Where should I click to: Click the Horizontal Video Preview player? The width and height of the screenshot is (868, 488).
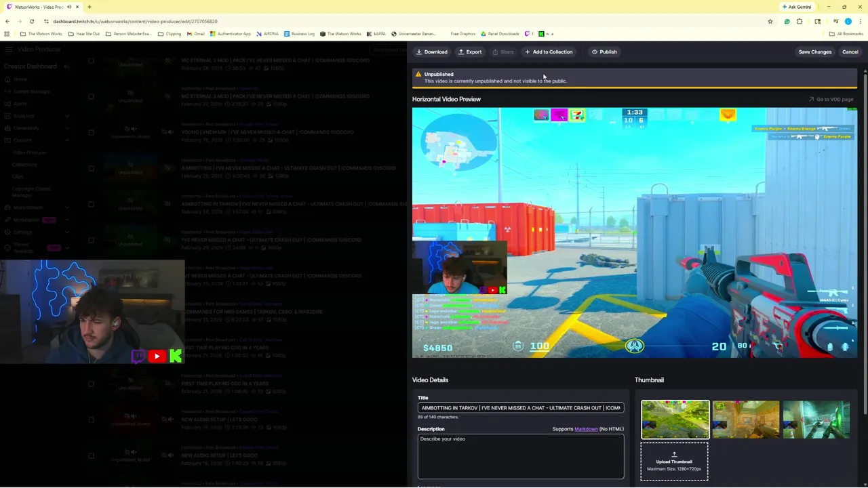(634, 232)
